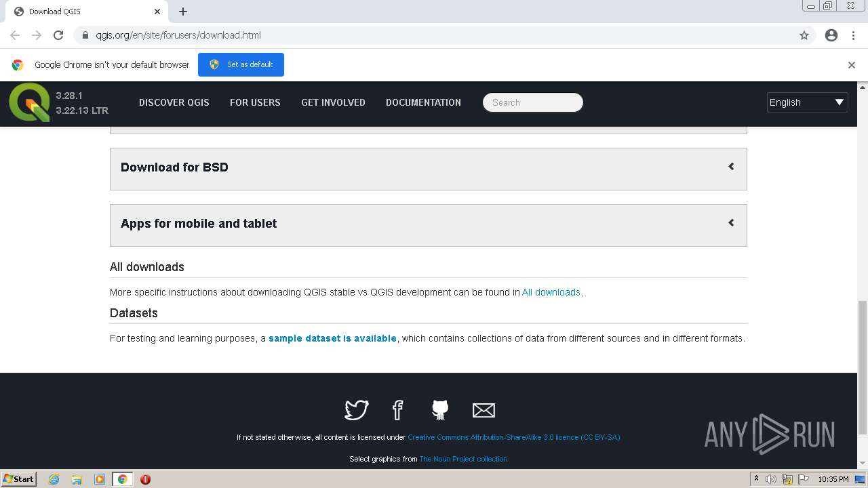Click the page vertical scrollbar thumb
Image resolution: width=868 pixels, height=488 pixels.
coord(863,367)
